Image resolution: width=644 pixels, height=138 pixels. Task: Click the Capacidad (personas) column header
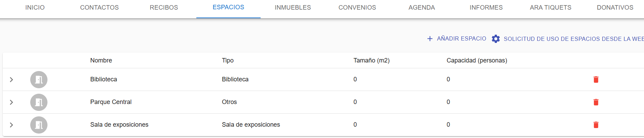[x=477, y=60]
